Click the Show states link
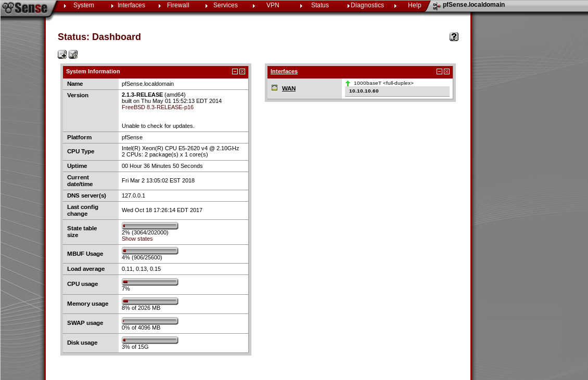588x380 pixels. pyautogui.click(x=137, y=239)
